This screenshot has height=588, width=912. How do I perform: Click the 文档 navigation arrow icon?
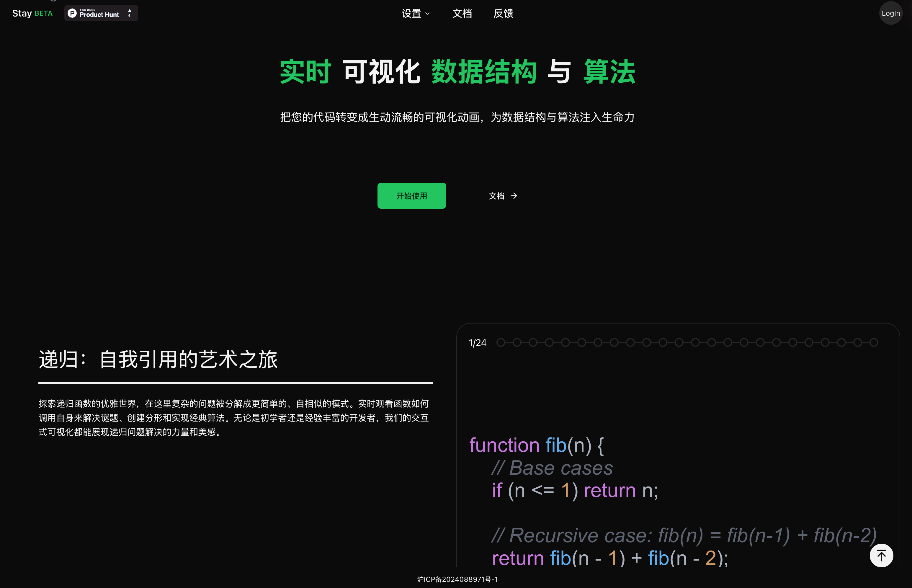click(x=515, y=195)
